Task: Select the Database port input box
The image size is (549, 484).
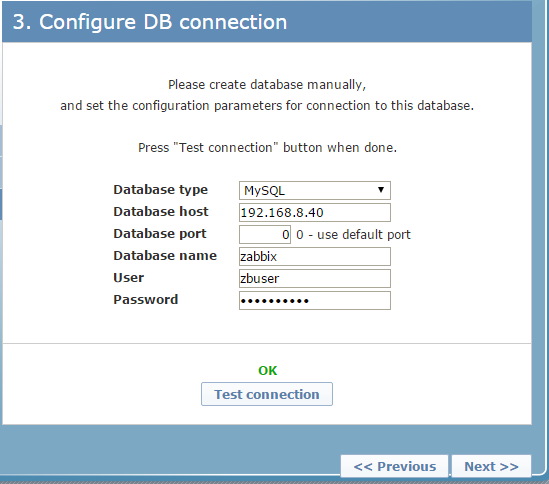Action: coord(265,234)
